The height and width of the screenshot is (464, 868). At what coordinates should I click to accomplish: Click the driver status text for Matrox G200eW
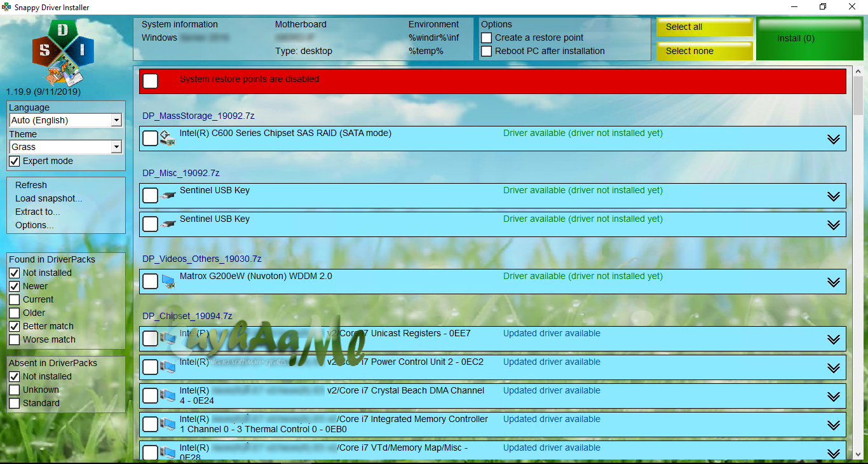tap(583, 276)
